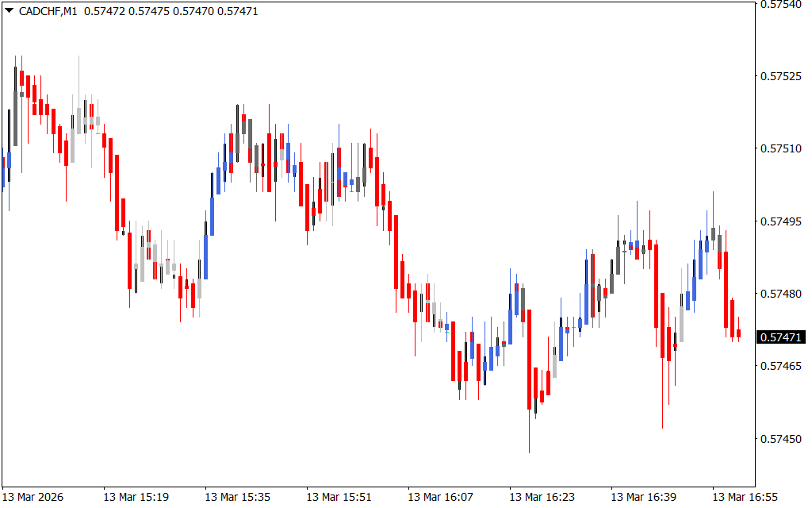This screenshot has width=812, height=508.
Task: Select the 0.57465 price axis label
Action: [781, 367]
